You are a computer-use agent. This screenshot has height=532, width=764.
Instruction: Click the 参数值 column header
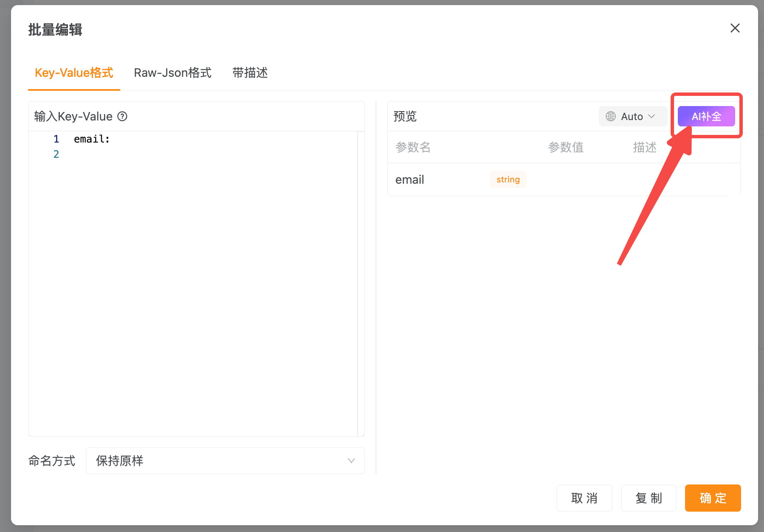tap(565, 147)
